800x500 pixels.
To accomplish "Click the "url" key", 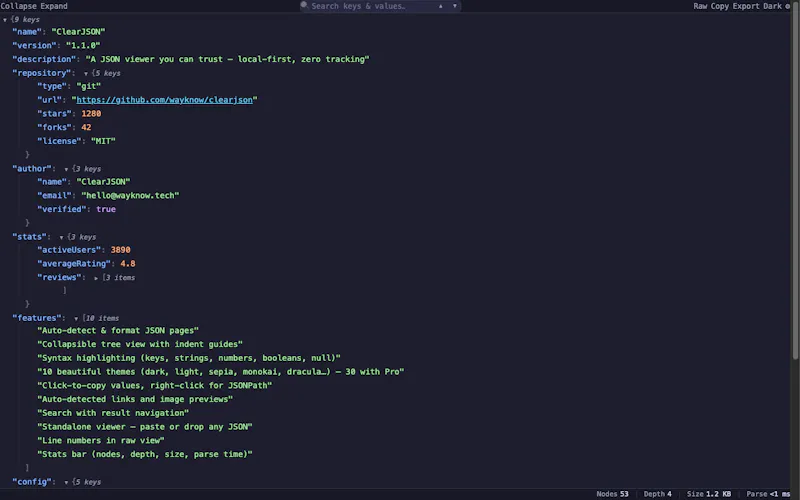I will click(x=49, y=100).
